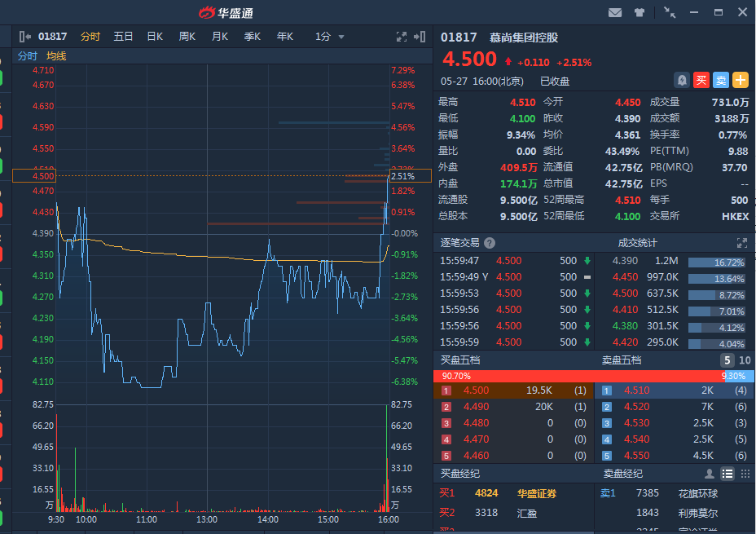The height and width of the screenshot is (534, 756).
Task: Click the 均线 average line legend
Action: (x=56, y=56)
